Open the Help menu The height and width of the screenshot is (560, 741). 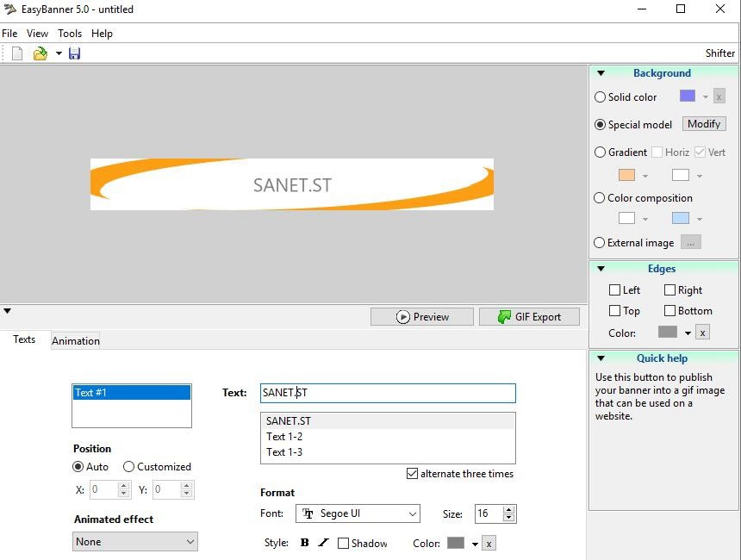point(102,34)
